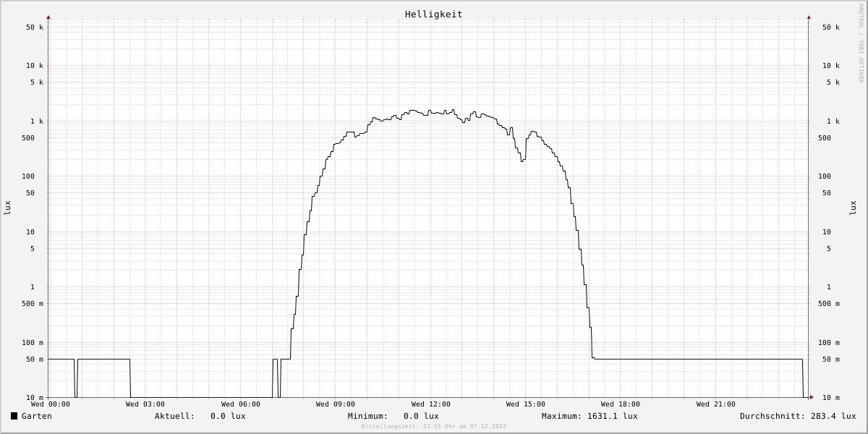Image resolution: width=868 pixels, height=434 pixels.
Task: Select the Maximum 1631.1 lux value
Action: pos(613,416)
